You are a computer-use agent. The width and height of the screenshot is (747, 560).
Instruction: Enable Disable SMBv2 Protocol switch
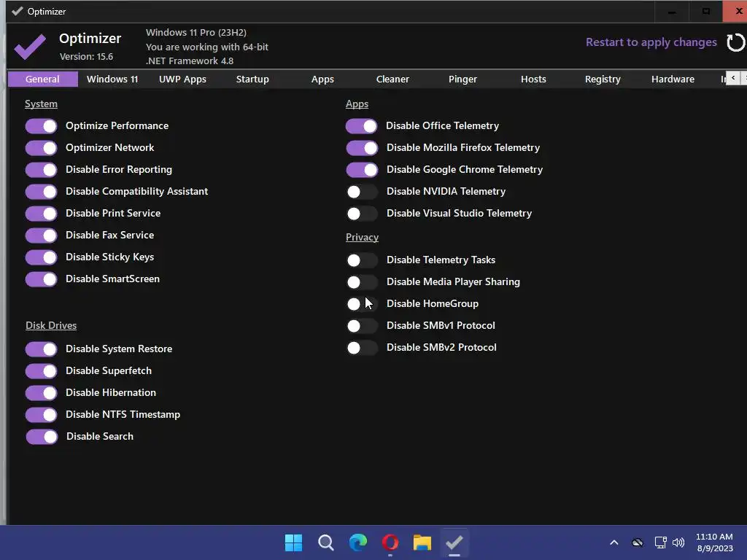coord(362,348)
